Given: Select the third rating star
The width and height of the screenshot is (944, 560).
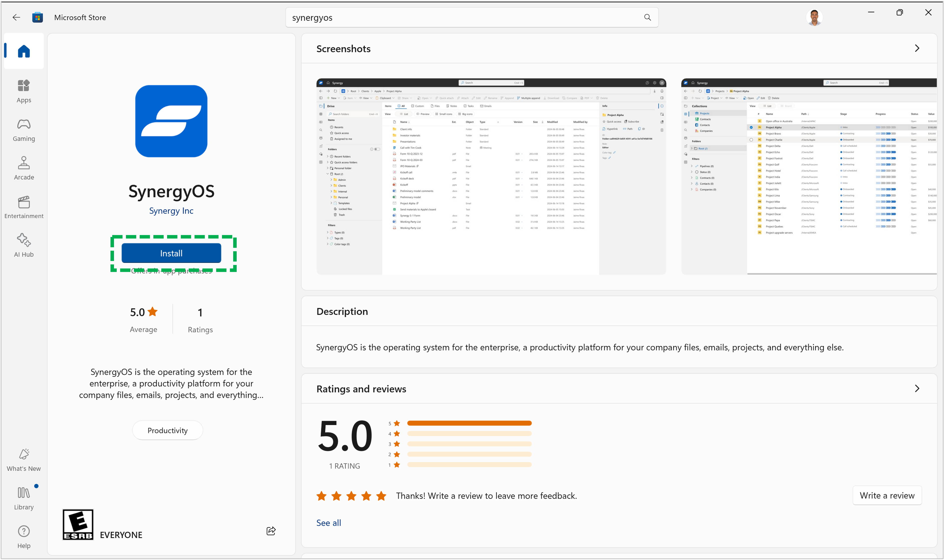Looking at the screenshot, I should 351,495.
